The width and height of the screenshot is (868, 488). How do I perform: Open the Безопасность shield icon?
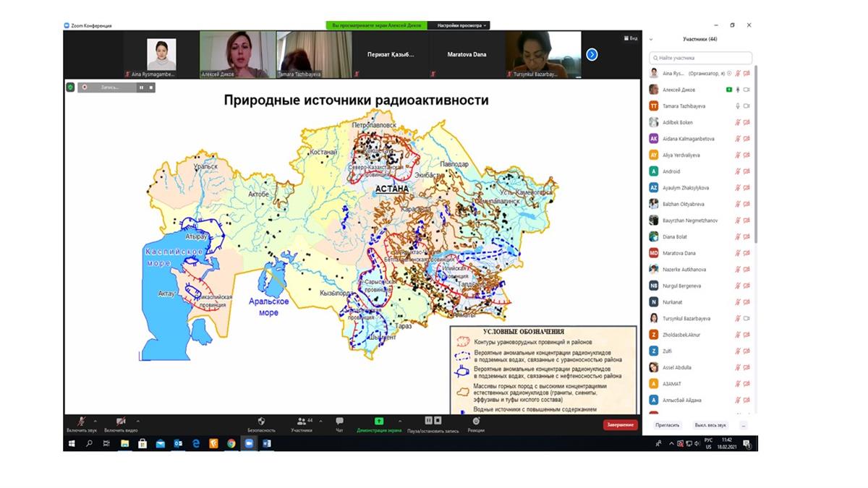click(x=261, y=421)
